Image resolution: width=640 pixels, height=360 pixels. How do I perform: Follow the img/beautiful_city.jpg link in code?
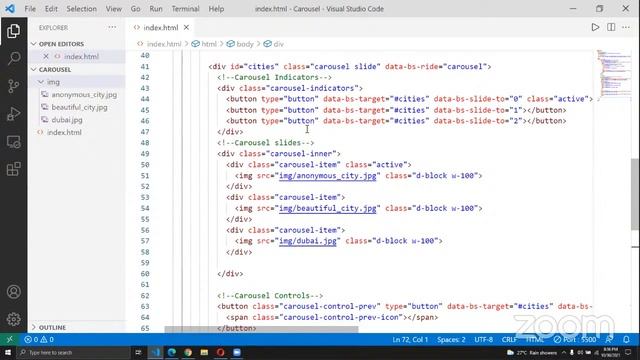tap(327, 209)
